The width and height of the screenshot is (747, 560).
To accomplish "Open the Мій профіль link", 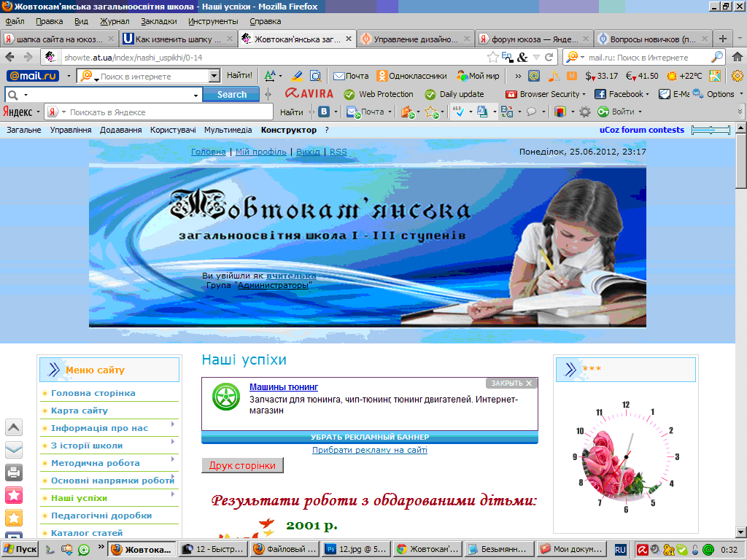I will tap(260, 152).
